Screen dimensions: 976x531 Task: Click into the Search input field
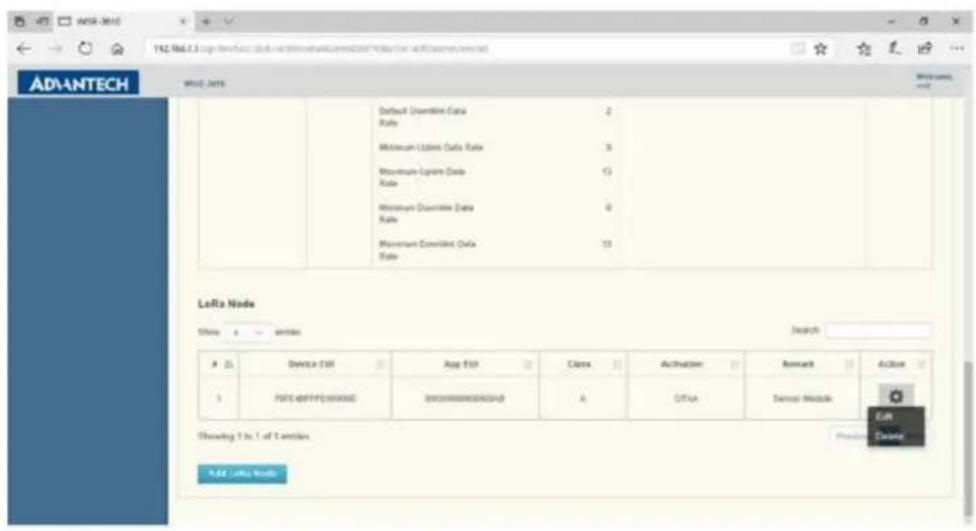(x=878, y=331)
